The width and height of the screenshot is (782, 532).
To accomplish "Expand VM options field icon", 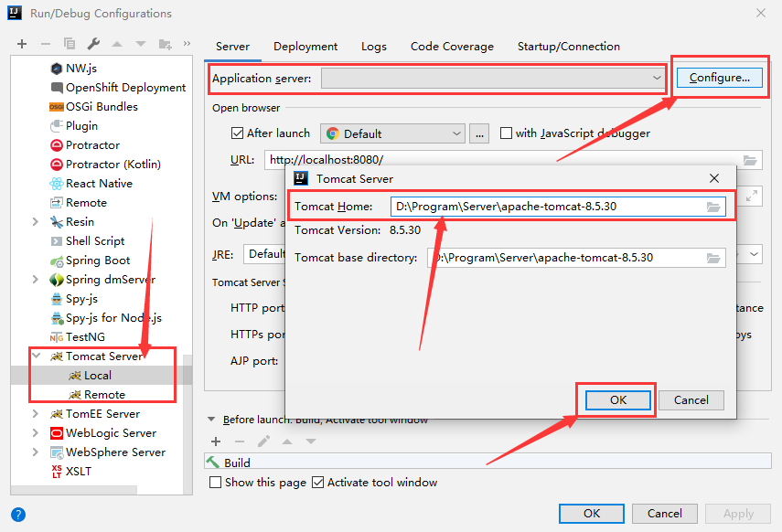I will click(x=752, y=196).
